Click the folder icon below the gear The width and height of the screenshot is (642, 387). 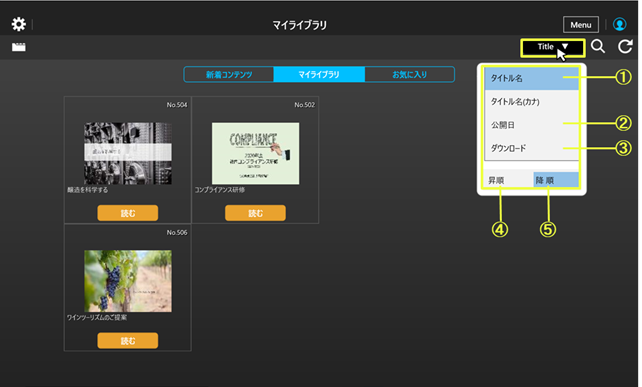pyautogui.click(x=18, y=47)
